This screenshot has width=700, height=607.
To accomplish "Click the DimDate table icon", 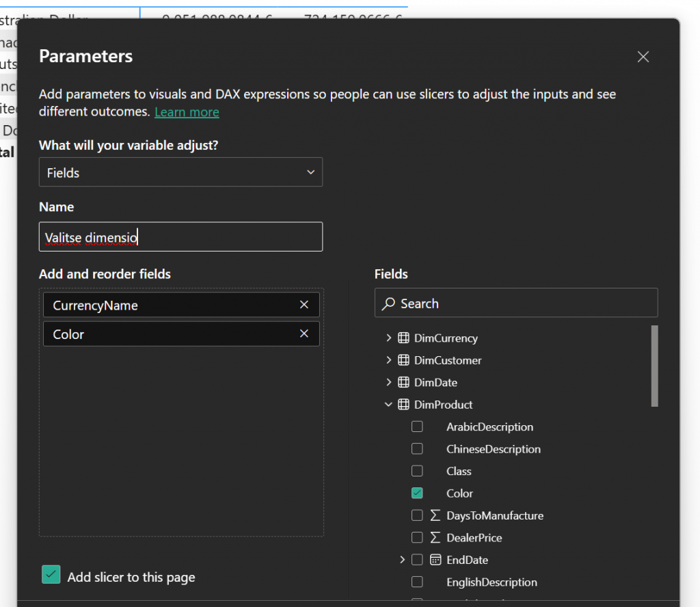I will (403, 383).
